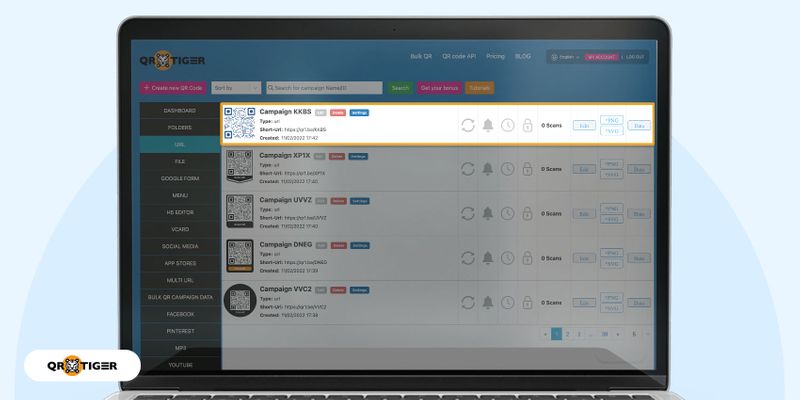Select YouTube in the sidebar
This screenshot has height=400, width=800.
(180, 365)
